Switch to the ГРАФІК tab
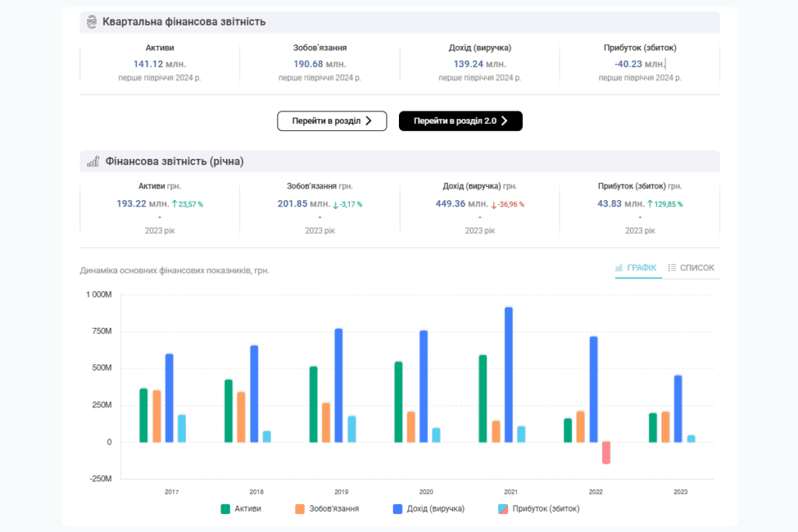Viewport: 798px width, 532px height. (x=637, y=267)
